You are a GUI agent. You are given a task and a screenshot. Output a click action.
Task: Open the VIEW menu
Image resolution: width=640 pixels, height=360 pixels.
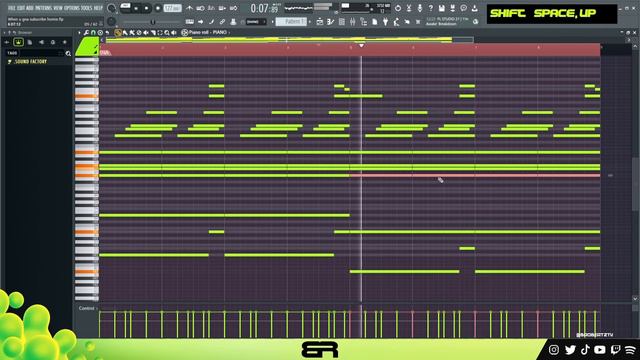58,8
